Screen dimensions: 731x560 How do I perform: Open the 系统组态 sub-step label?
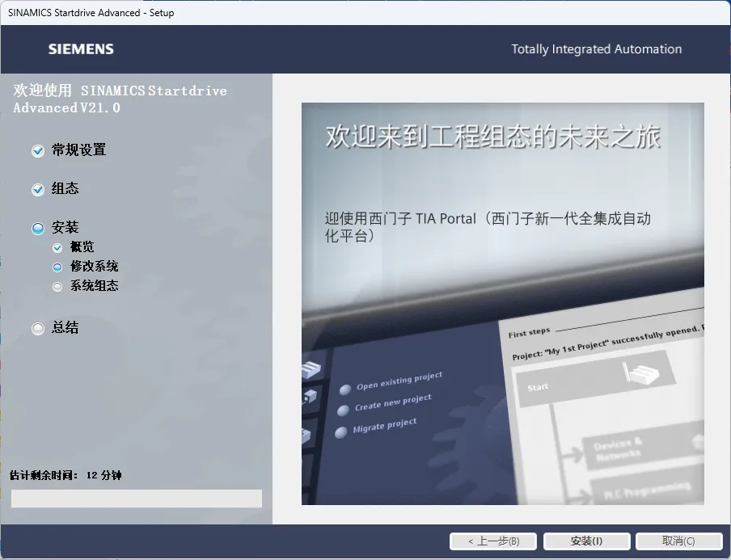tap(94, 285)
